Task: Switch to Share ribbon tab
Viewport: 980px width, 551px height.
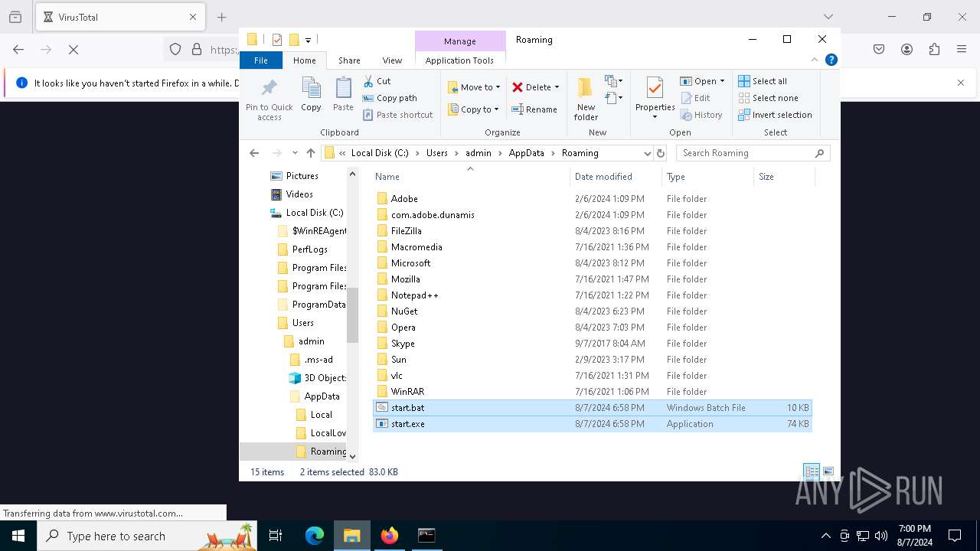Action: pyautogui.click(x=349, y=60)
